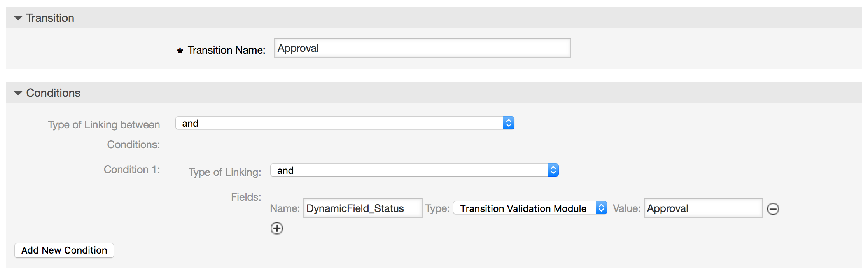Collapse the Transition section triangle
868x273 pixels.
(18, 18)
